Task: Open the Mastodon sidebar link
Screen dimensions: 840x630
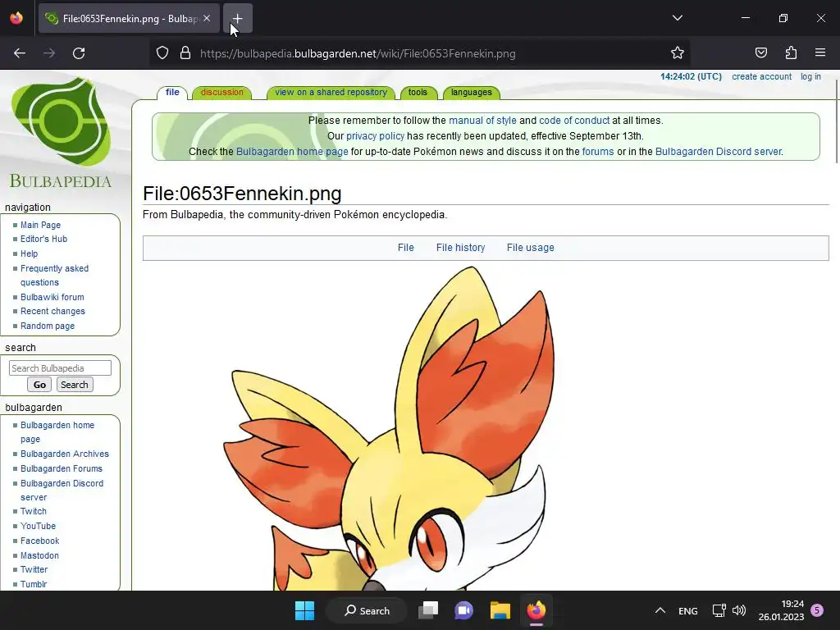Action: (39, 555)
